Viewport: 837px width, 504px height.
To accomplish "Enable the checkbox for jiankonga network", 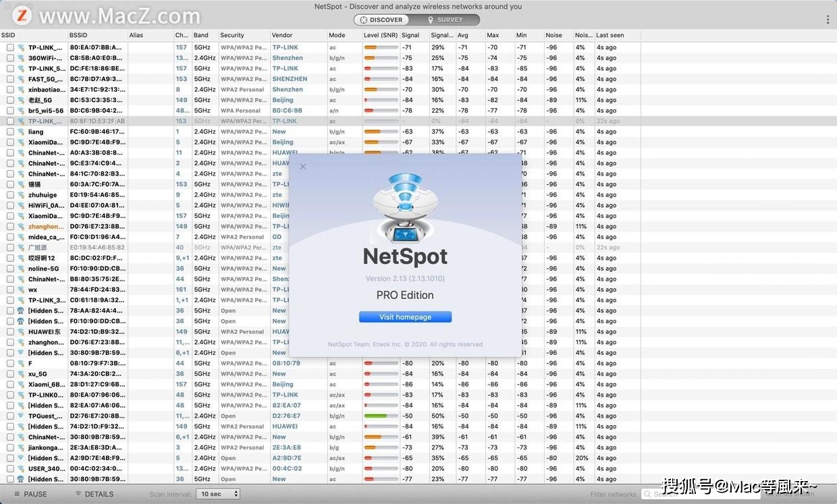I will coord(10,447).
